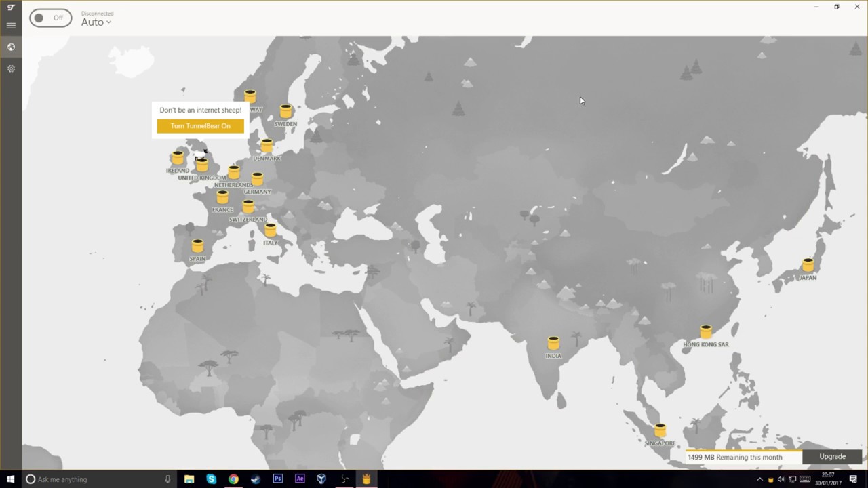Open the settings gear in sidebar
Image resolution: width=868 pixels, height=488 pixels.
click(x=11, y=68)
